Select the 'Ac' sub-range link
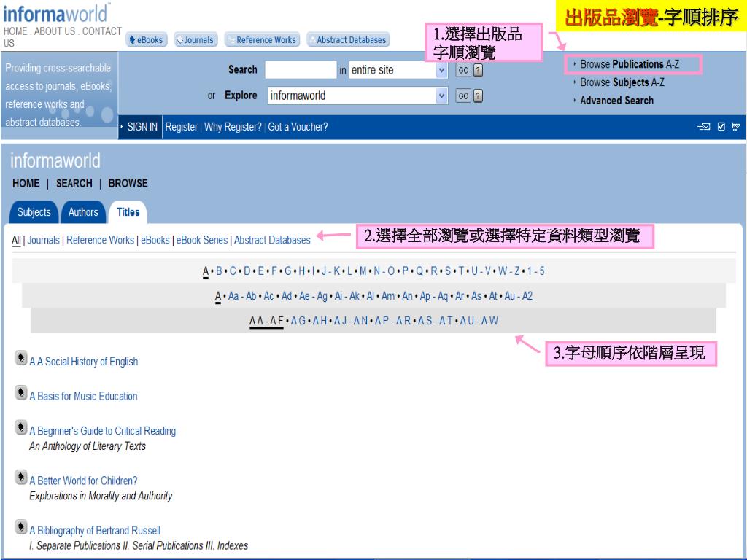Image resolution: width=747 pixels, height=560 pixels. click(x=268, y=296)
